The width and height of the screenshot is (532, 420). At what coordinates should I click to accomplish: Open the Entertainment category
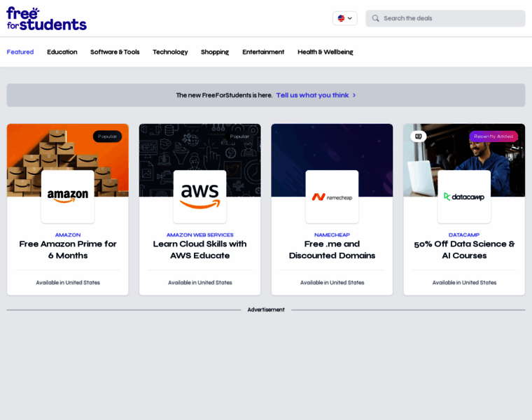(x=263, y=52)
